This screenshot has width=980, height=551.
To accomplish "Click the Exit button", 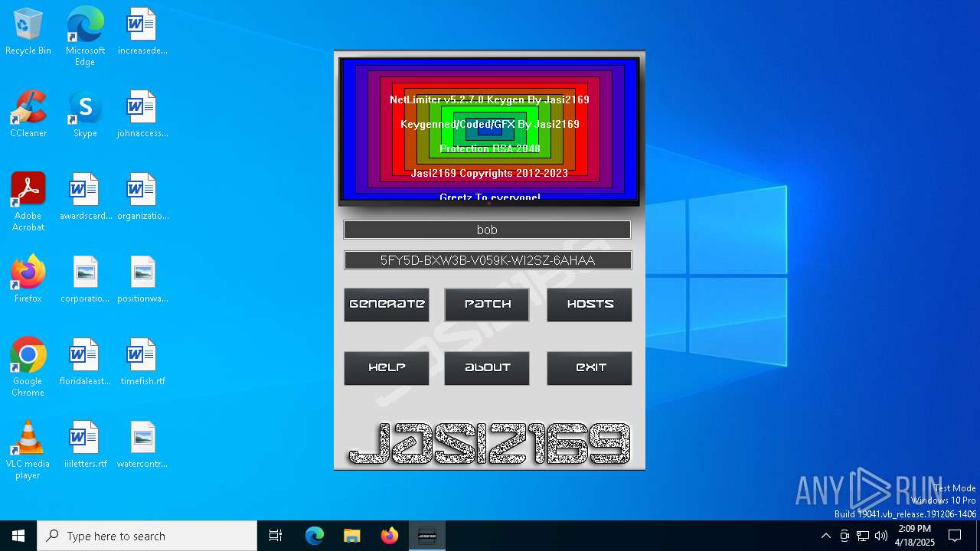I will click(590, 368).
